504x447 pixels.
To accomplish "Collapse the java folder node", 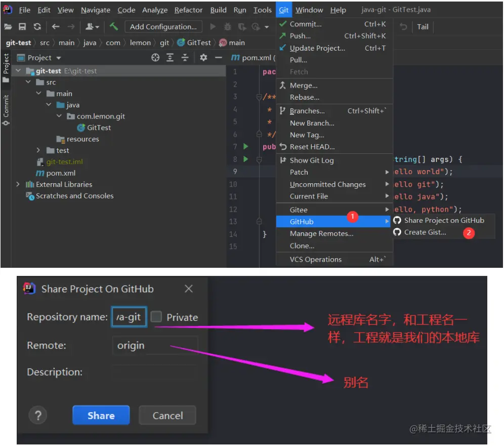I will point(49,104).
